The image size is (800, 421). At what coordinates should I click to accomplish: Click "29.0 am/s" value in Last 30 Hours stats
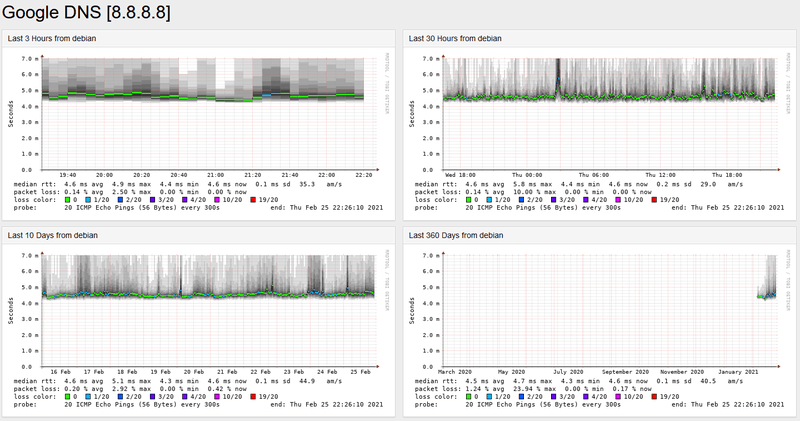pyautogui.click(x=721, y=184)
